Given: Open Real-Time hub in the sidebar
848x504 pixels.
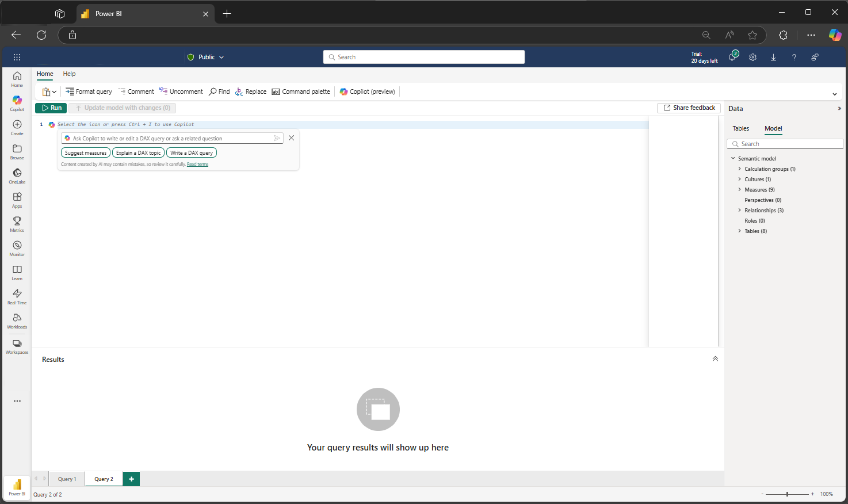Looking at the screenshot, I should (x=17, y=296).
